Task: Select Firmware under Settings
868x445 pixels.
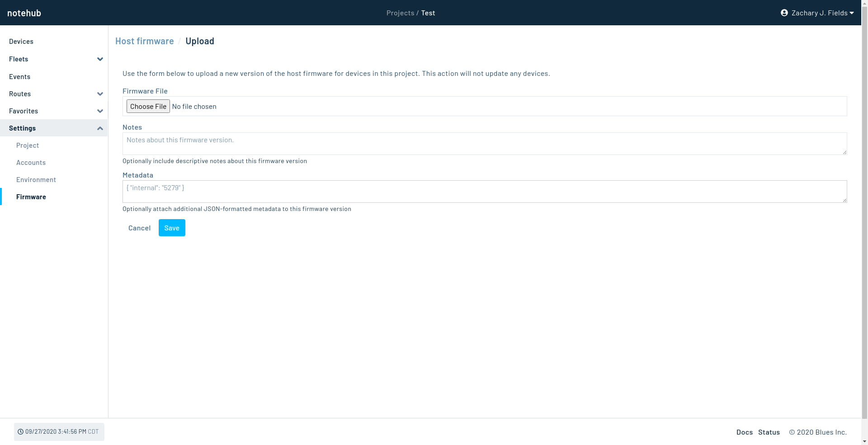Action: (x=31, y=197)
